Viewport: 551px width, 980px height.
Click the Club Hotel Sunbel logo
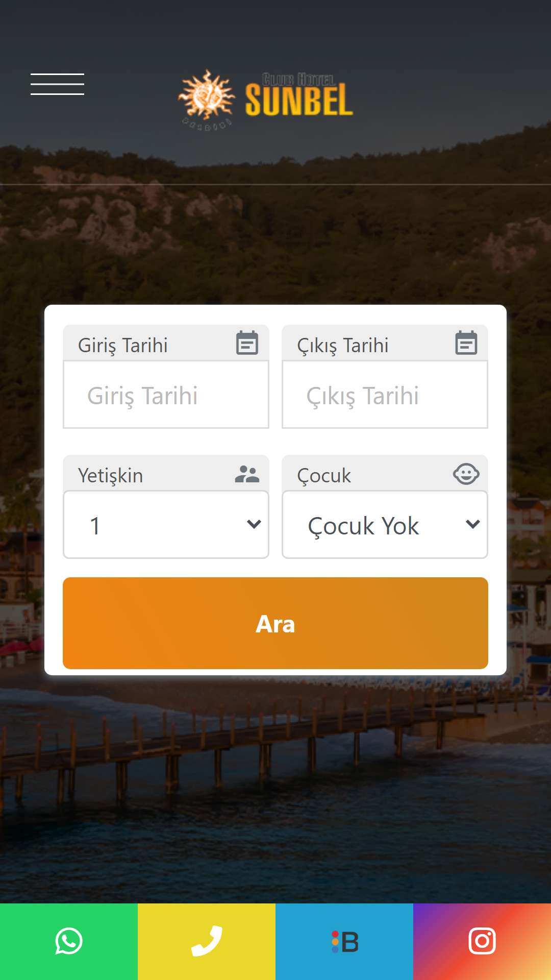click(265, 100)
